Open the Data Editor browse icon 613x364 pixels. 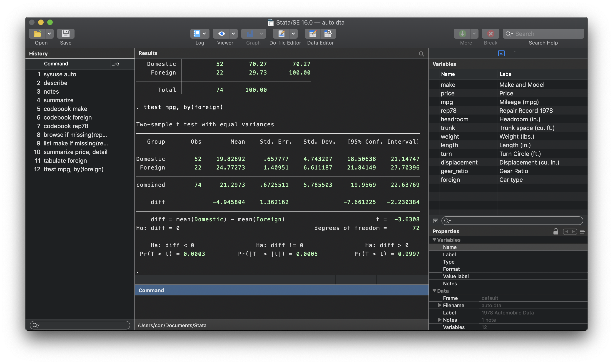328,34
